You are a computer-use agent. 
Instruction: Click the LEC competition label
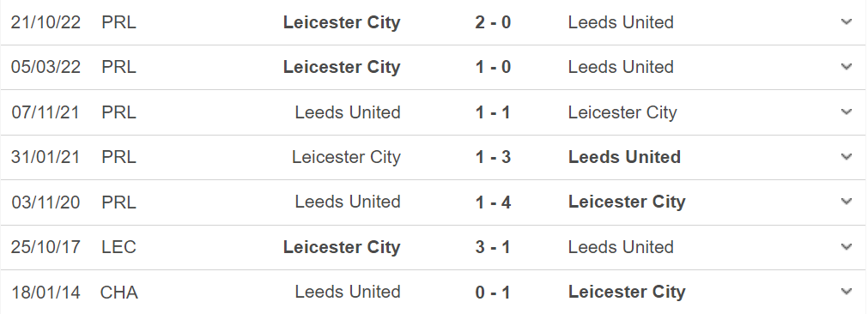(118, 246)
